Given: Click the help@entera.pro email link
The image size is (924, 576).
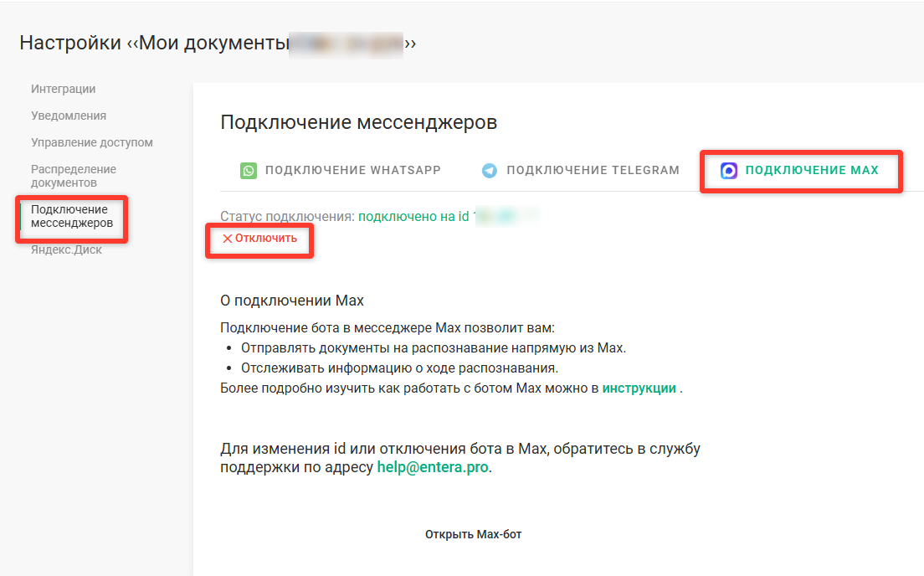Looking at the screenshot, I should click(x=433, y=467).
